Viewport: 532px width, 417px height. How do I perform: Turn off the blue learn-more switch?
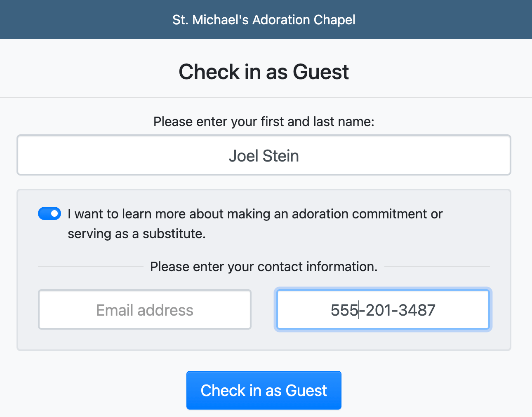[x=49, y=213]
